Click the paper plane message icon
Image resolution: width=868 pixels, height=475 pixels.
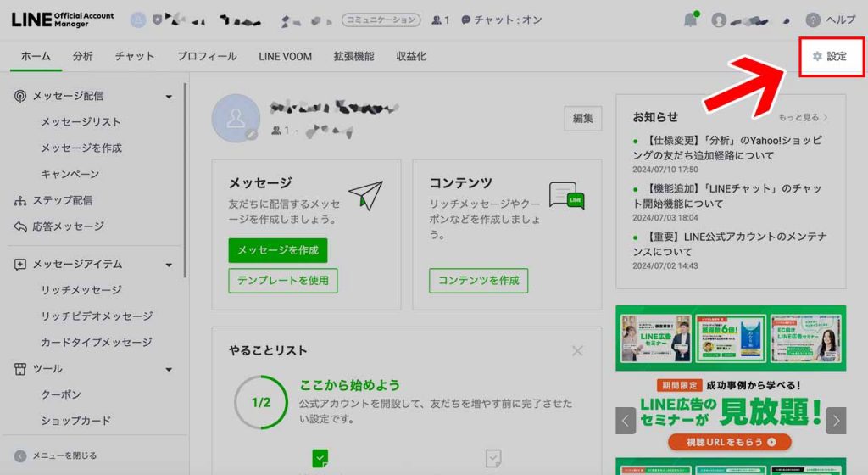366,195
